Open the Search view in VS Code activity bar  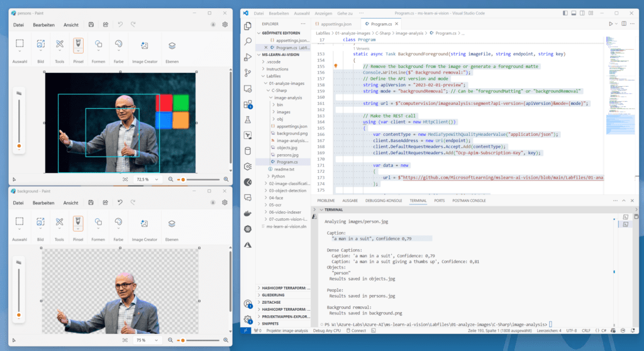click(248, 42)
